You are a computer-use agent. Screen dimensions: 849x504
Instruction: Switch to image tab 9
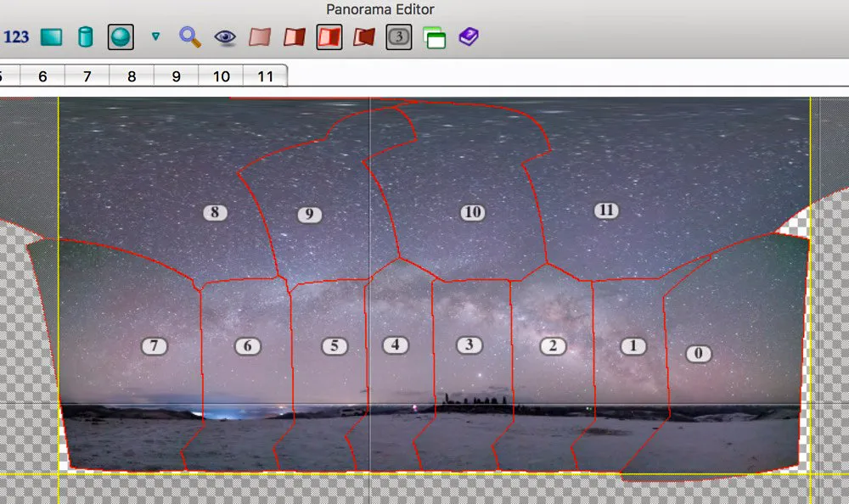(176, 76)
